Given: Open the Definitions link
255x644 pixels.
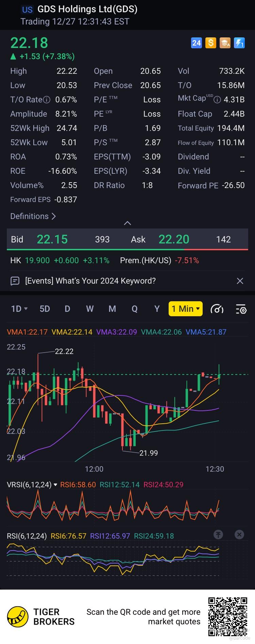Looking at the screenshot, I should click(x=33, y=216).
